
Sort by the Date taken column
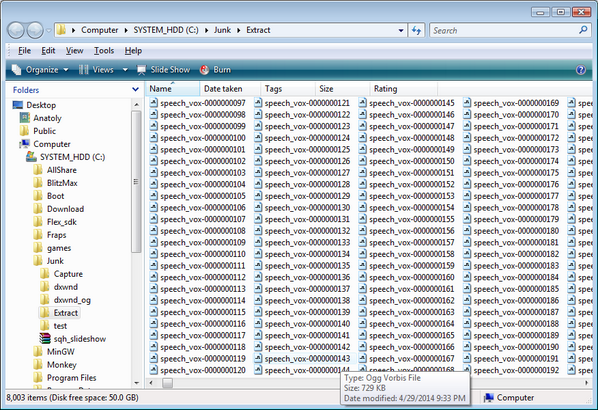[230, 89]
